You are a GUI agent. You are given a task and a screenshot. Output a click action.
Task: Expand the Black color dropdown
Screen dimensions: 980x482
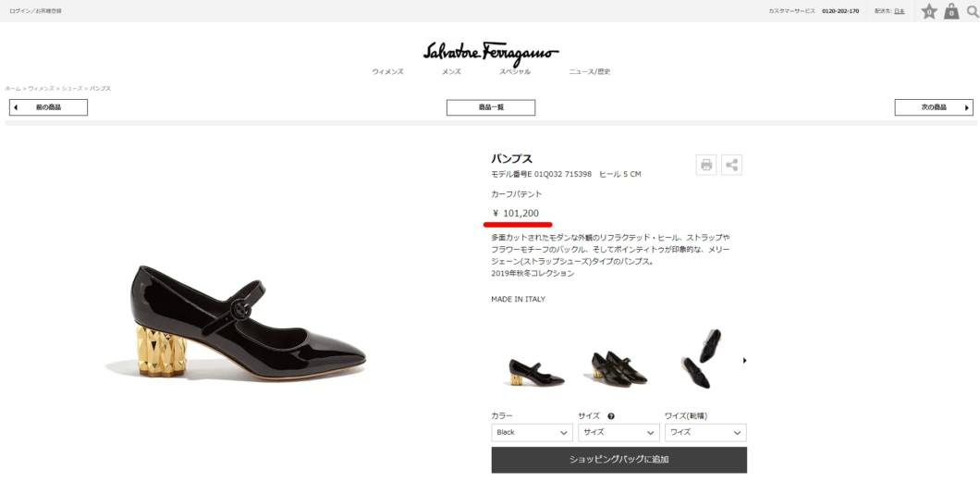[x=532, y=433]
